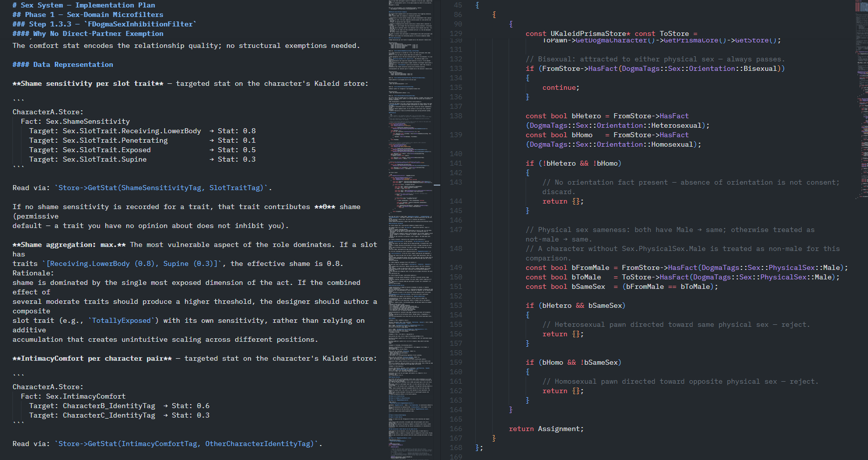868x460 pixels.
Task: Click line number 159 in the gutter
Action: coord(456,363)
